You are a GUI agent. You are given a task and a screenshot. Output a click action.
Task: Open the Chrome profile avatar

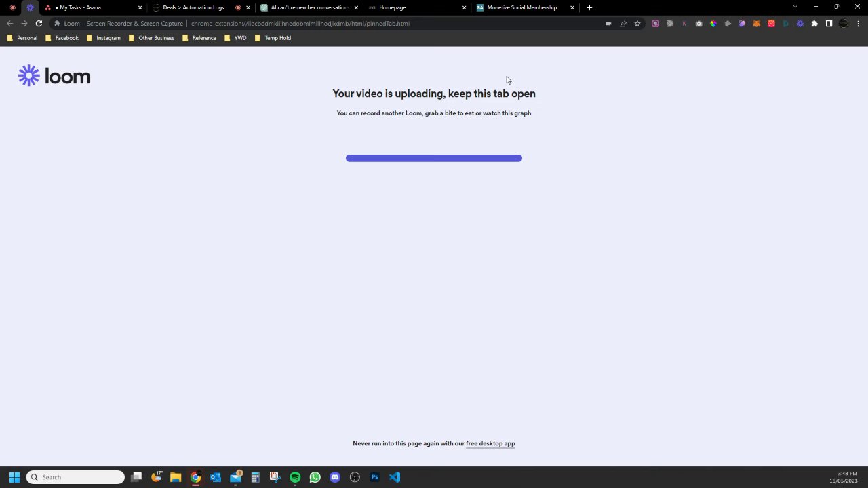[x=844, y=24]
